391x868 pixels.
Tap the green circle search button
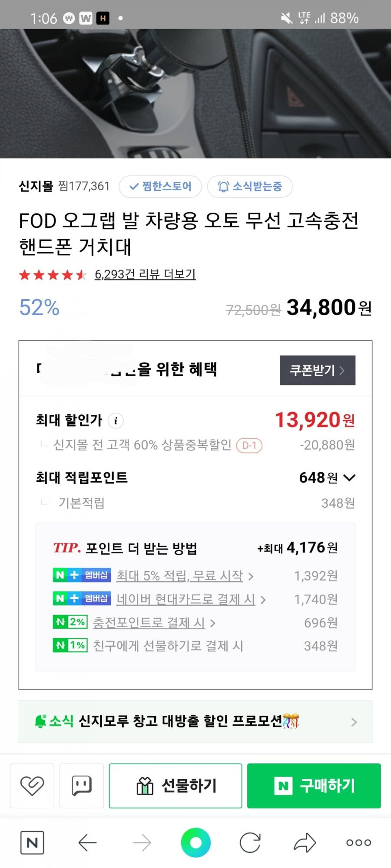pos(196,843)
